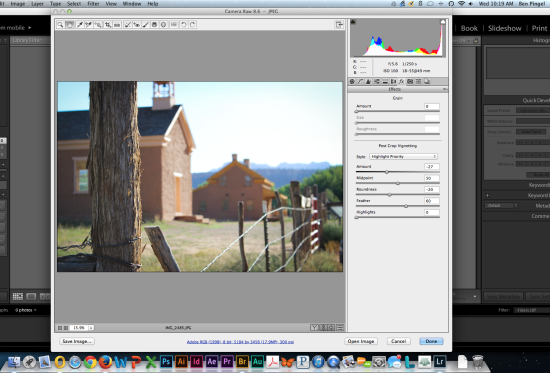The image size is (550, 373).
Task: Switch to the Tone Curve panel tab
Action: 360,81
